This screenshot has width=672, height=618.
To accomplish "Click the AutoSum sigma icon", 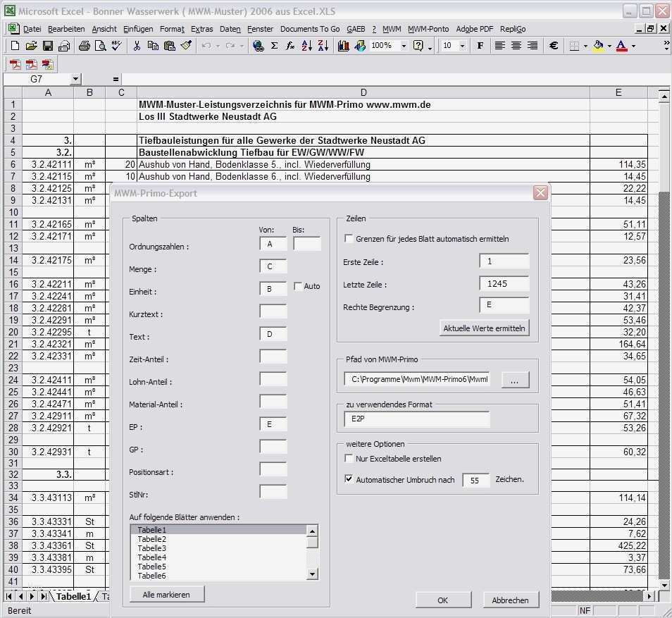I will point(274,46).
